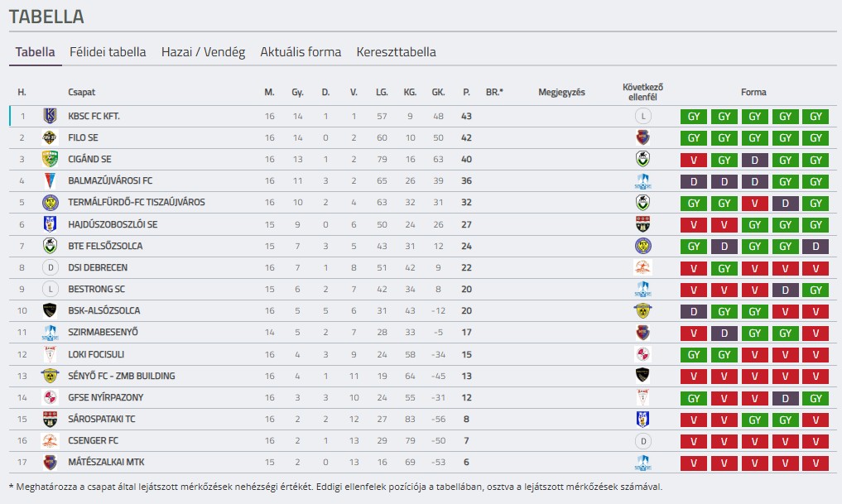The image size is (842, 504).
Task: Show the Kereszttabella tab
Action: point(396,52)
